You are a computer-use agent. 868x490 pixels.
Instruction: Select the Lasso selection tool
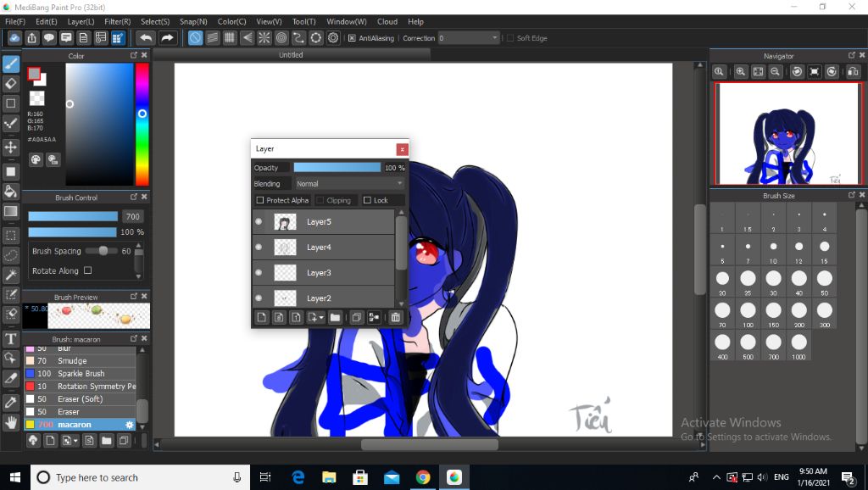coord(10,255)
